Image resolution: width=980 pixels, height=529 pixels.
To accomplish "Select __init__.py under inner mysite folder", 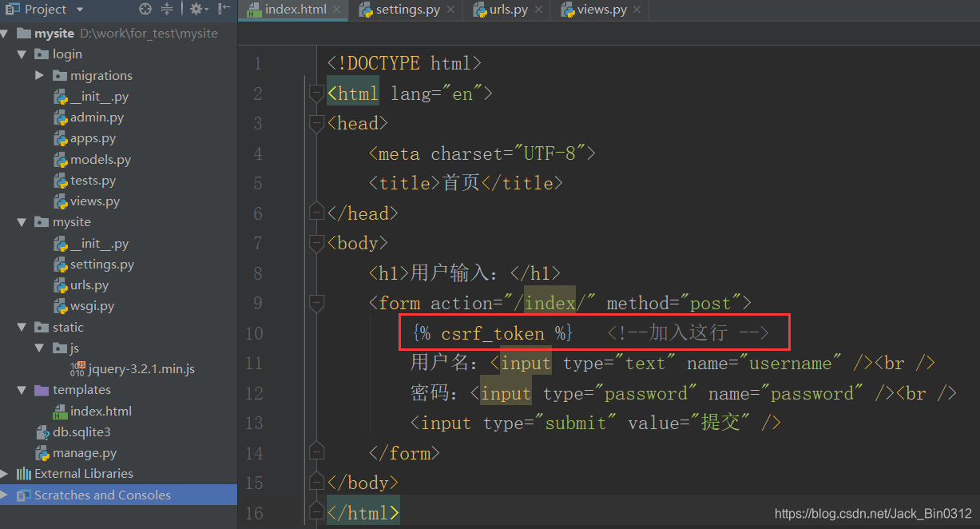I will pos(100,244).
